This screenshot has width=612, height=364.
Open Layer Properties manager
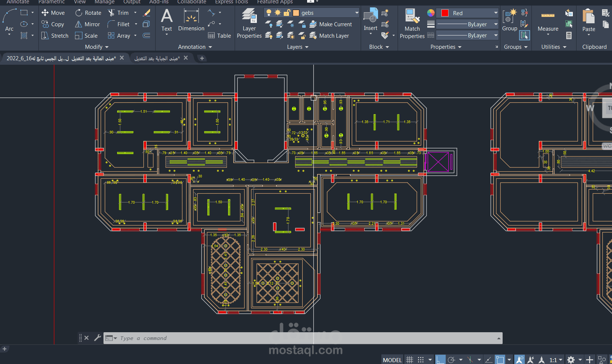[x=249, y=22]
